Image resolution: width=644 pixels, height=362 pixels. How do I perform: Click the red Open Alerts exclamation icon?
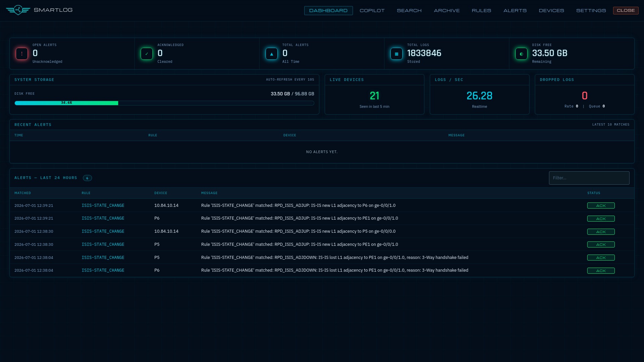tap(22, 54)
